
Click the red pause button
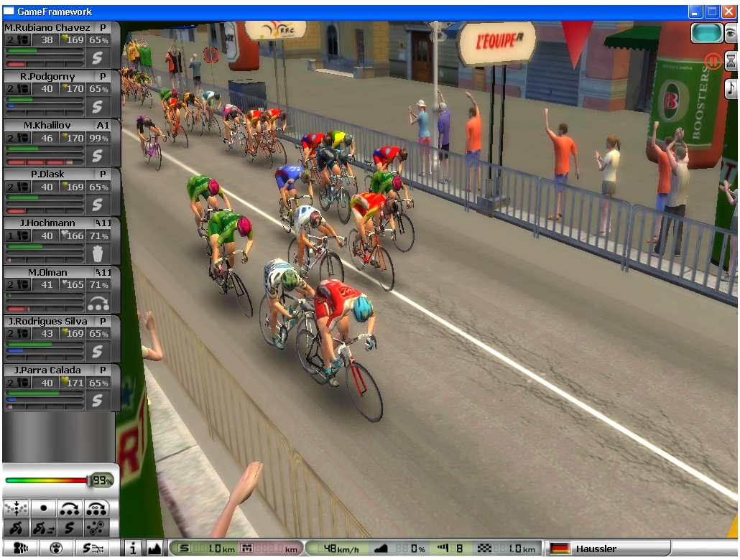coord(712,61)
